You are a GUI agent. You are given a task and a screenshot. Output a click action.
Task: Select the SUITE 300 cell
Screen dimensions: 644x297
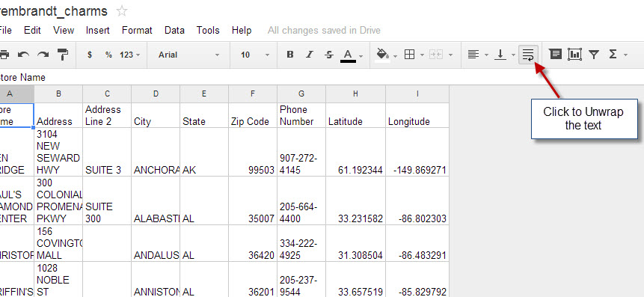coord(107,201)
